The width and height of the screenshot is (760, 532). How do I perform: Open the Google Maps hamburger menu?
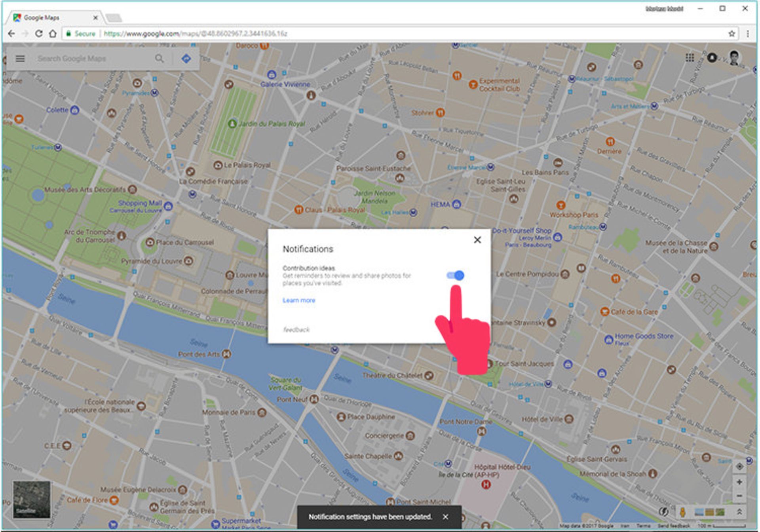tap(20, 59)
